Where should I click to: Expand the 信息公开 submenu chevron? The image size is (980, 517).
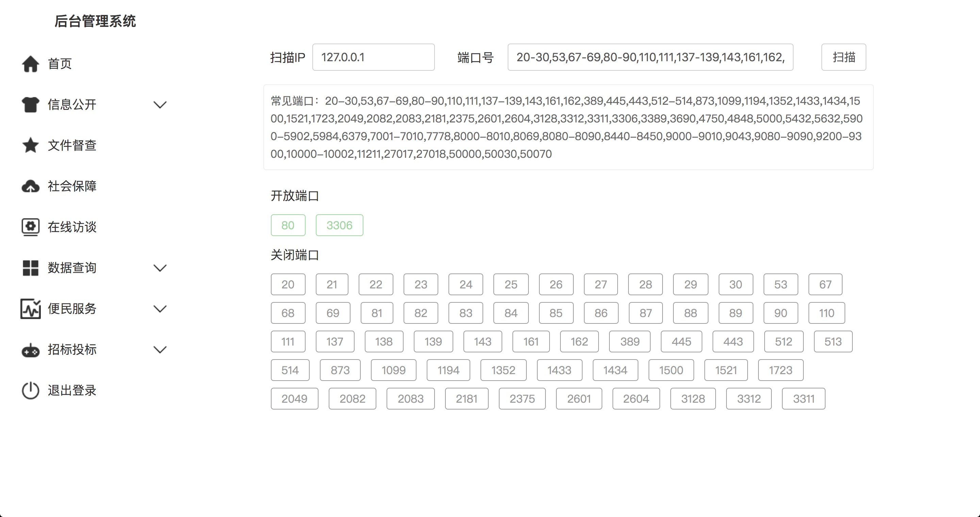pyautogui.click(x=160, y=104)
